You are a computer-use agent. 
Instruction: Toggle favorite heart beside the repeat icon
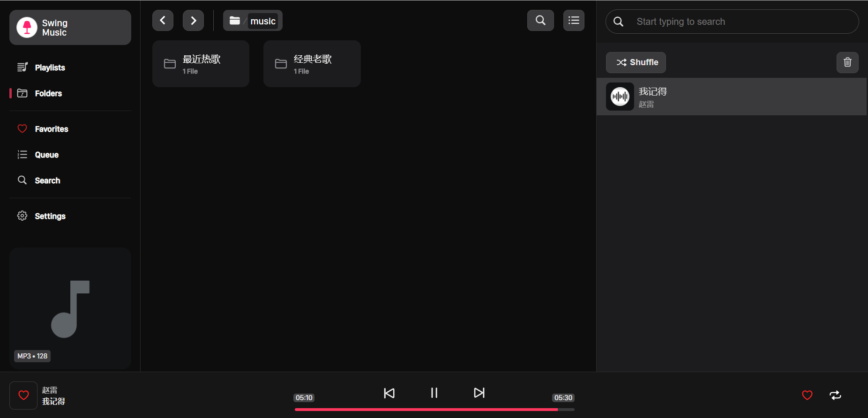click(x=807, y=396)
